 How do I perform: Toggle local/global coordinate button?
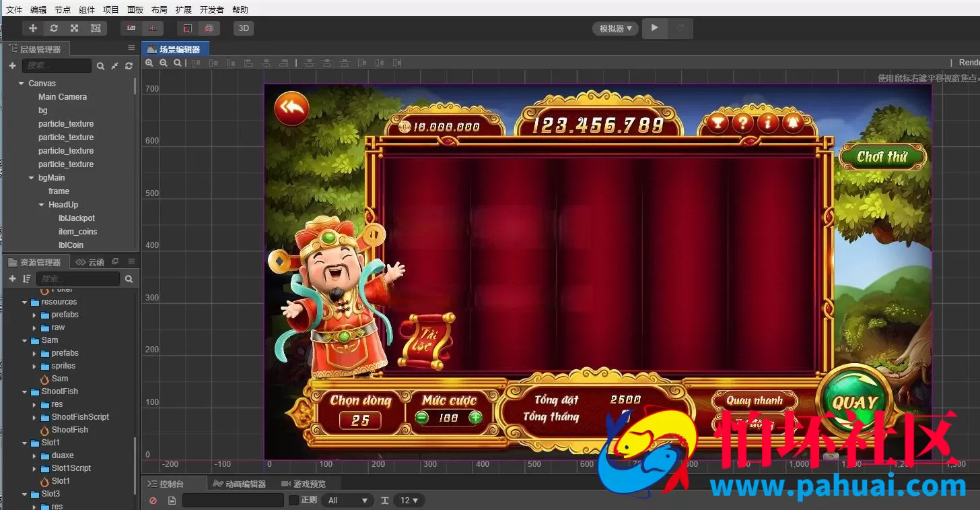[x=152, y=28]
